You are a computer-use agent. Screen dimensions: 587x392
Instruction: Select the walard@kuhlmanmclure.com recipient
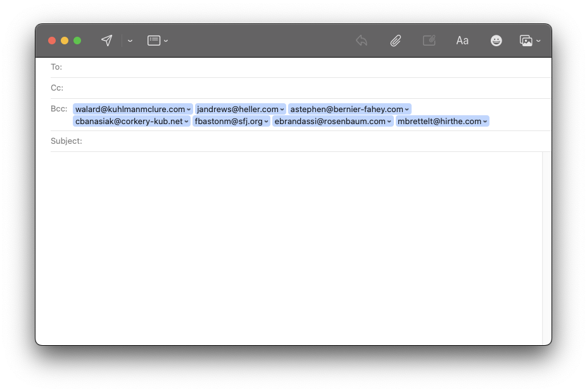pyautogui.click(x=130, y=109)
